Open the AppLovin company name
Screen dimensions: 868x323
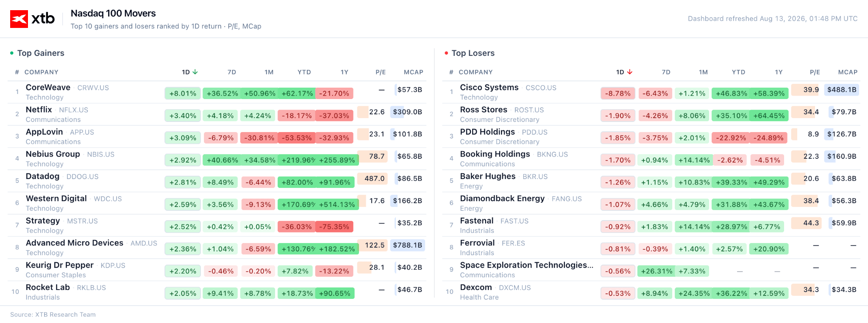45,132
